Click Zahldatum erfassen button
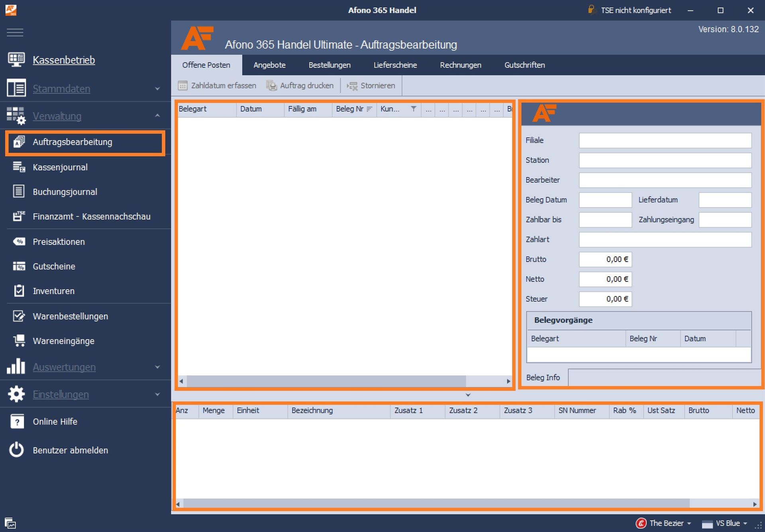This screenshot has width=765, height=532. click(217, 86)
